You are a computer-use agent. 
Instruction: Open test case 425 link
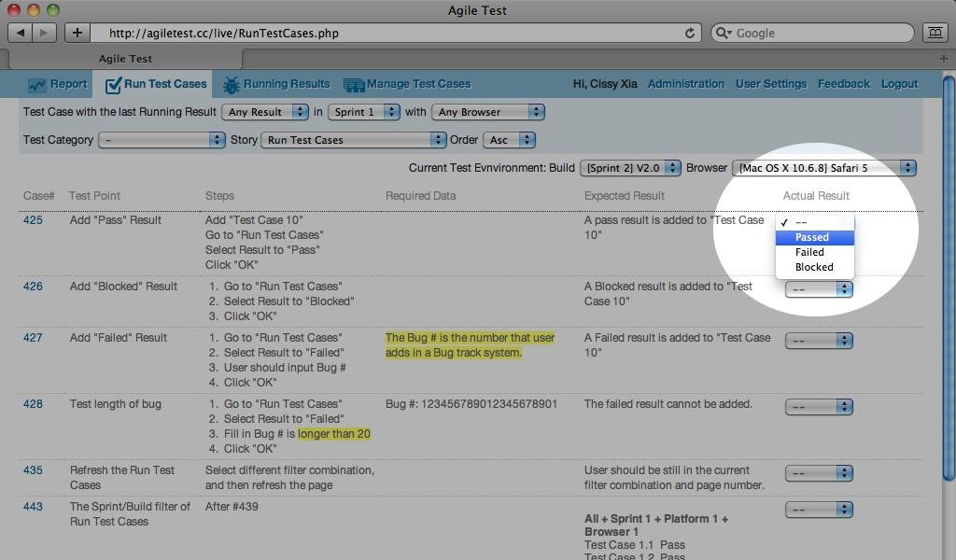pyautogui.click(x=33, y=219)
